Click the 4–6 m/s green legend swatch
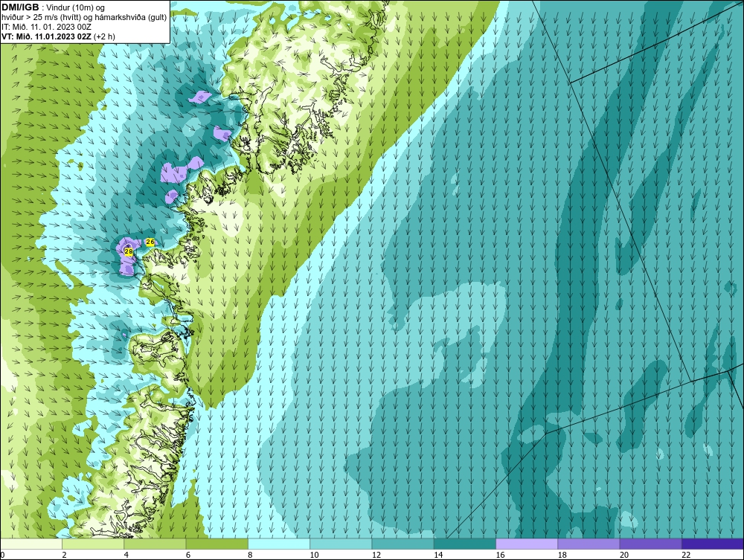 click(155, 544)
